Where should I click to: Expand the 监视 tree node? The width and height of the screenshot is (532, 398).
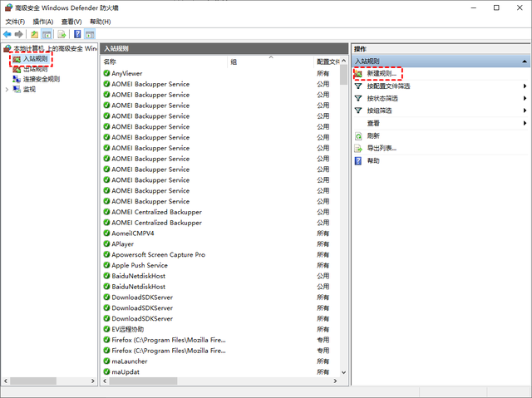(7, 90)
